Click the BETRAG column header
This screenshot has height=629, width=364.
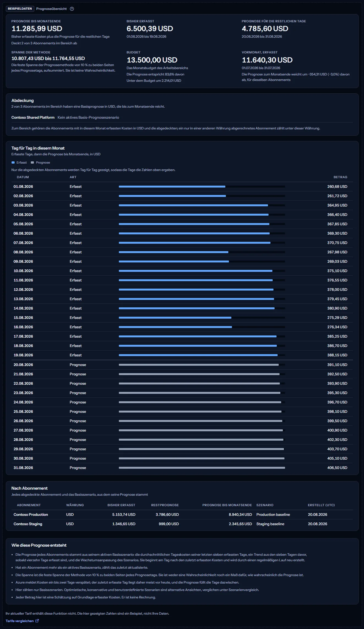[340, 177]
